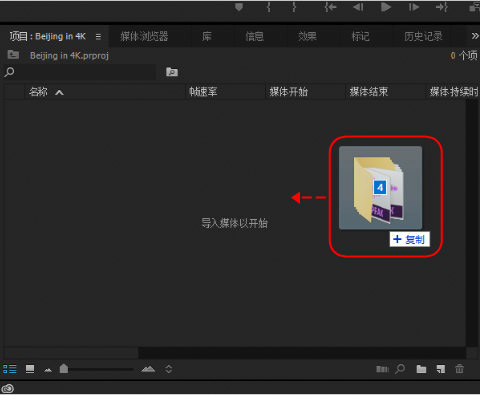Image resolution: width=480 pixels, height=395 pixels.
Task: Click the Mark In brace icon
Action: [269, 7]
